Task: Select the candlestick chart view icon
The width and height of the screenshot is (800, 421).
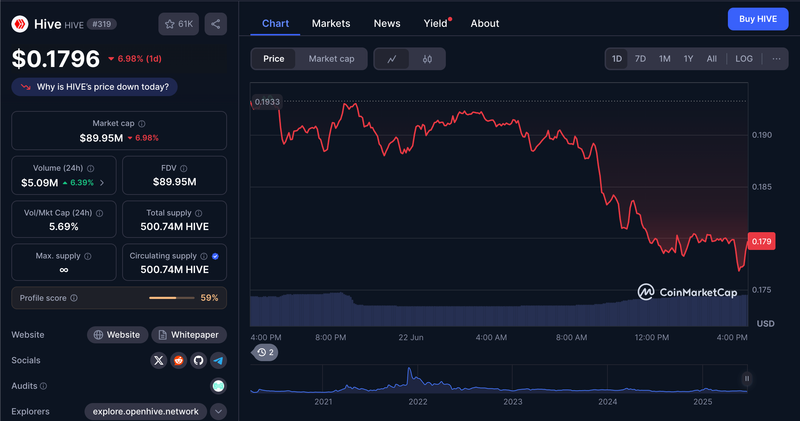Action: tap(427, 59)
